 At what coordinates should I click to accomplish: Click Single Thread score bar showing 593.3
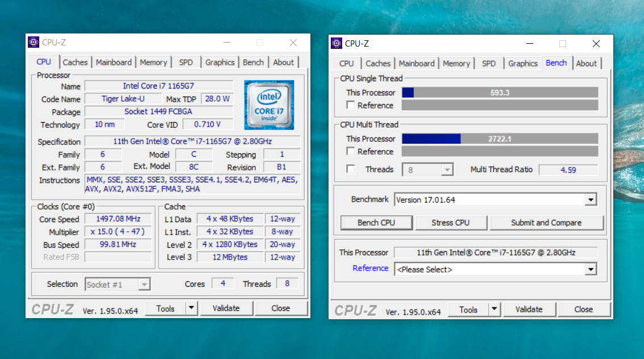(x=500, y=93)
